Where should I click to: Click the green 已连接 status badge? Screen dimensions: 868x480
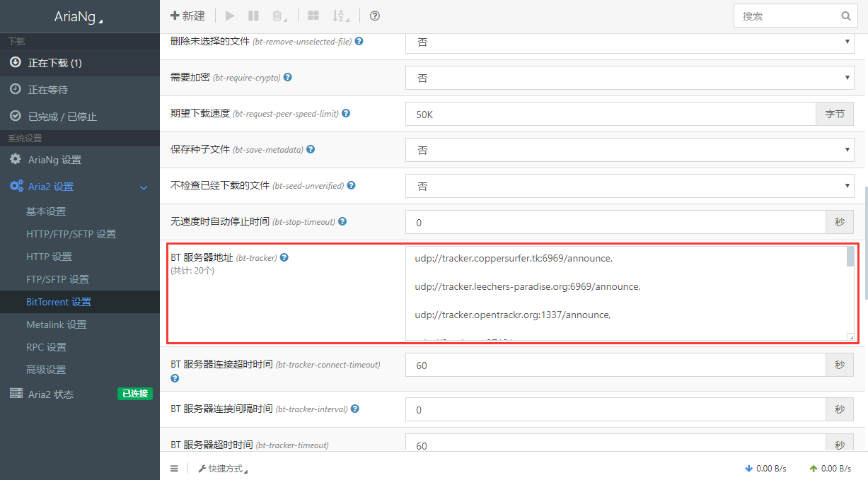tap(135, 394)
